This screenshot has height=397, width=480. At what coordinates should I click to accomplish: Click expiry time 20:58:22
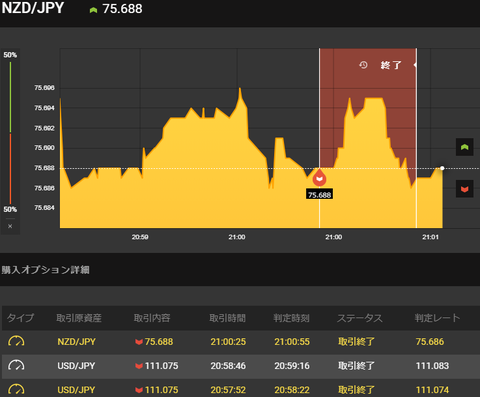[292, 390]
